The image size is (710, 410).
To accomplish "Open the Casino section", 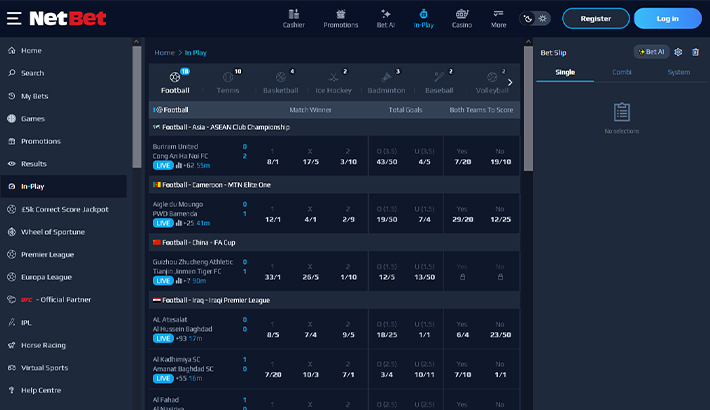I will click(x=462, y=19).
